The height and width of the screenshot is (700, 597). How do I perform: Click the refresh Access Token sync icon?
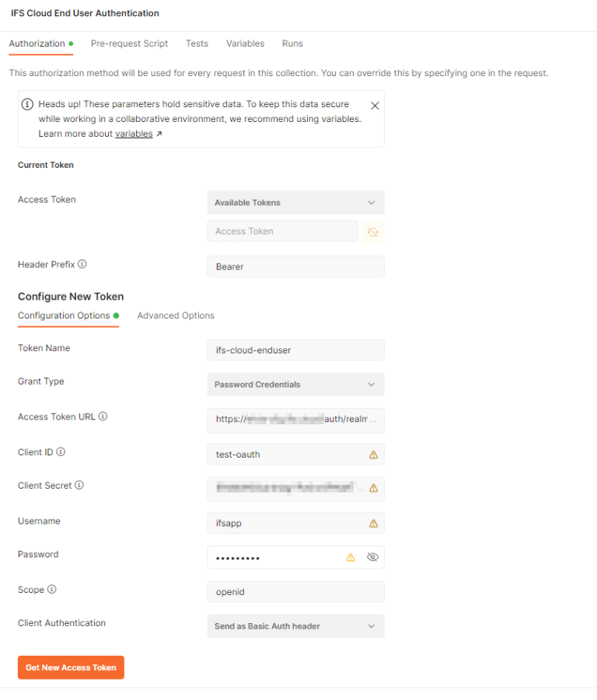(x=372, y=232)
